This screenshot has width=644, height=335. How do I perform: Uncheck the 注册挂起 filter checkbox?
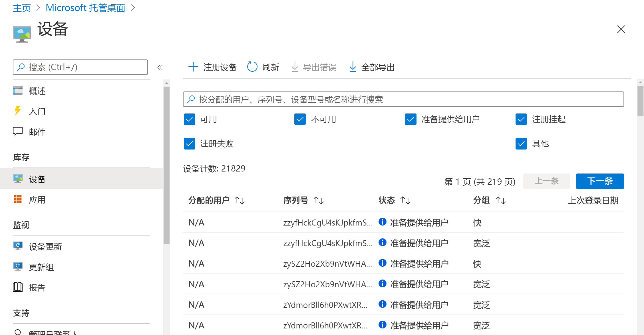(521, 119)
